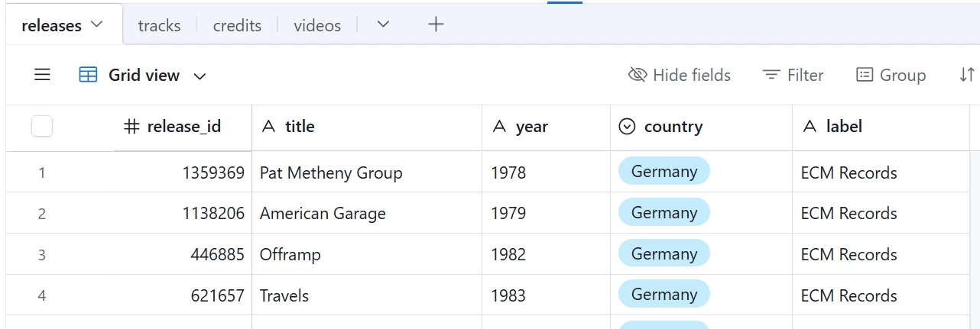Image resolution: width=980 pixels, height=329 pixels.
Task: Select the American Garage title cell
Action: [x=367, y=214]
